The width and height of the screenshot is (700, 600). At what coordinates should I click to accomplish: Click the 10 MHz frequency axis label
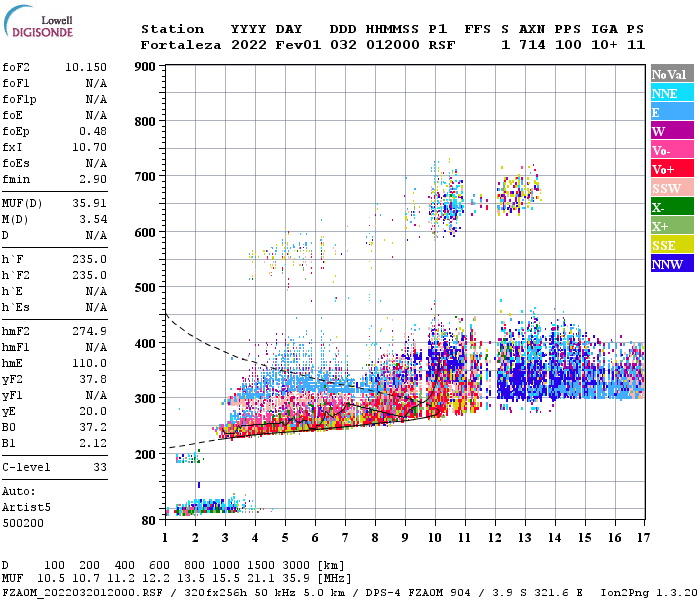point(435,538)
